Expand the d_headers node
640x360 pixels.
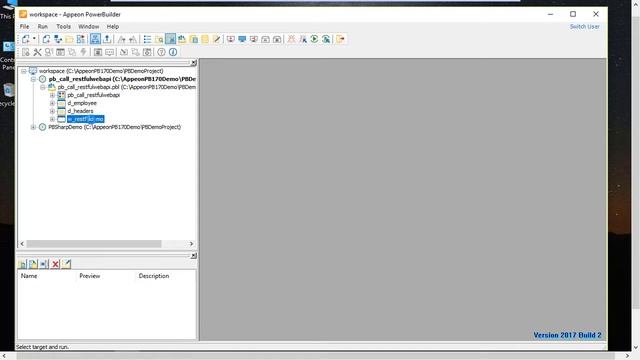pos(52,111)
